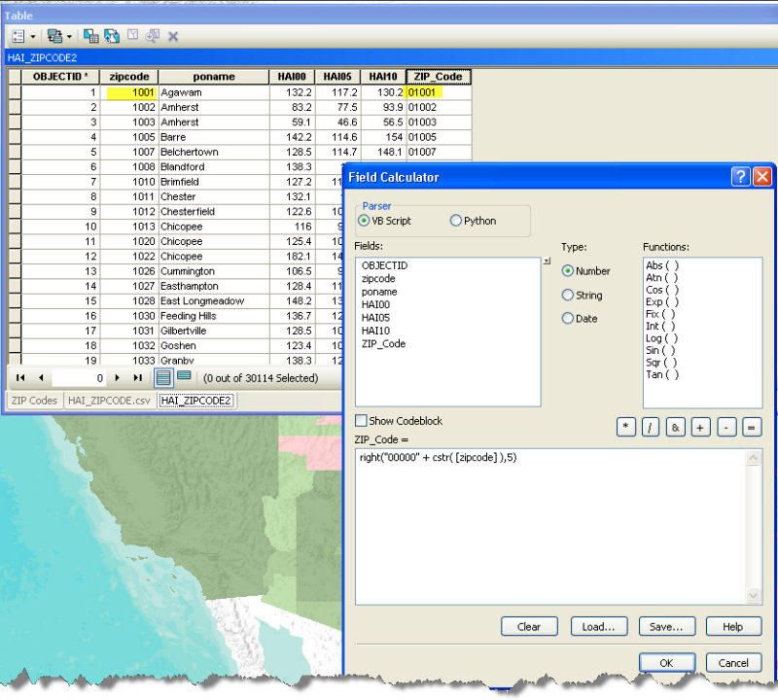Click the Load... button
The image size is (778, 700).
[599, 626]
